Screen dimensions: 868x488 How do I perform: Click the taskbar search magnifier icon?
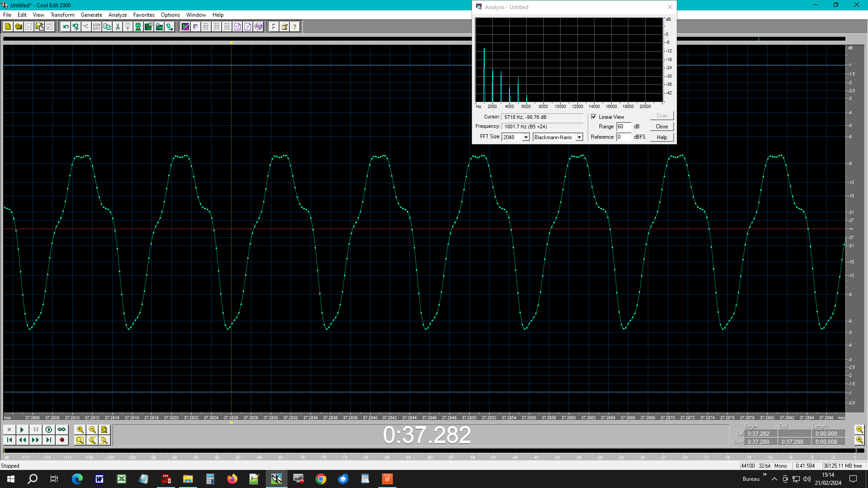[x=33, y=479]
